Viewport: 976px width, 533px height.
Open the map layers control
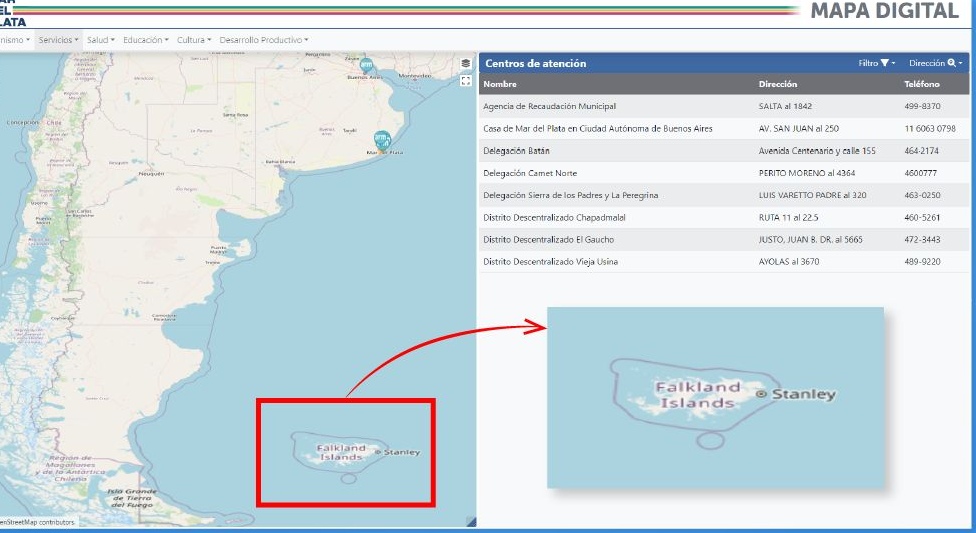point(465,63)
